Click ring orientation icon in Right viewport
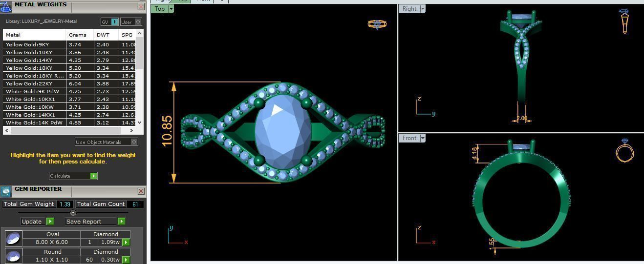 click(625, 21)
